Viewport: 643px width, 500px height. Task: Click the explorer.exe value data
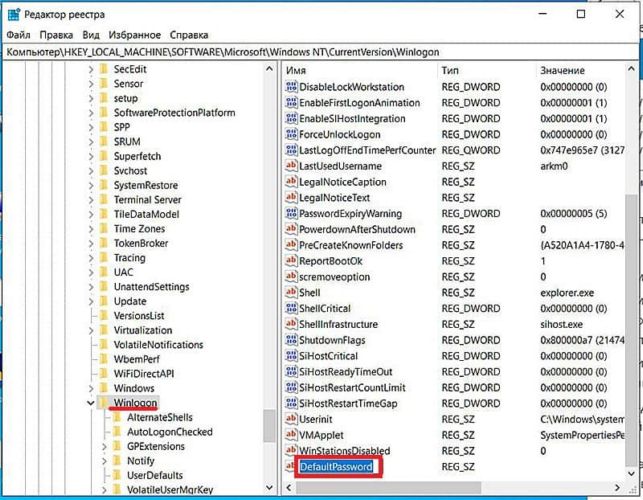(567, 293)
